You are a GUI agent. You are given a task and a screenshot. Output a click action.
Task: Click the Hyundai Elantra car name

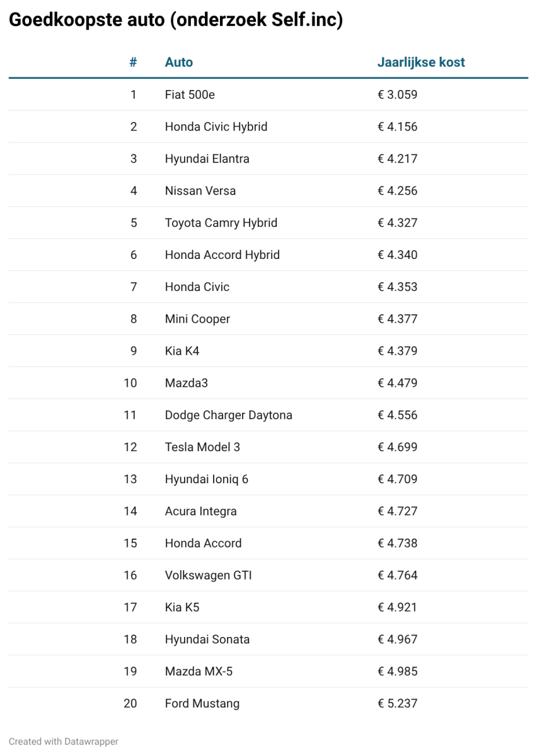tap(207, 159)
